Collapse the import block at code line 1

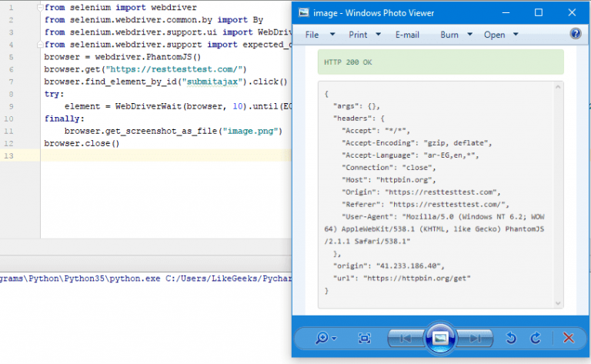click(x=40, y=8)
